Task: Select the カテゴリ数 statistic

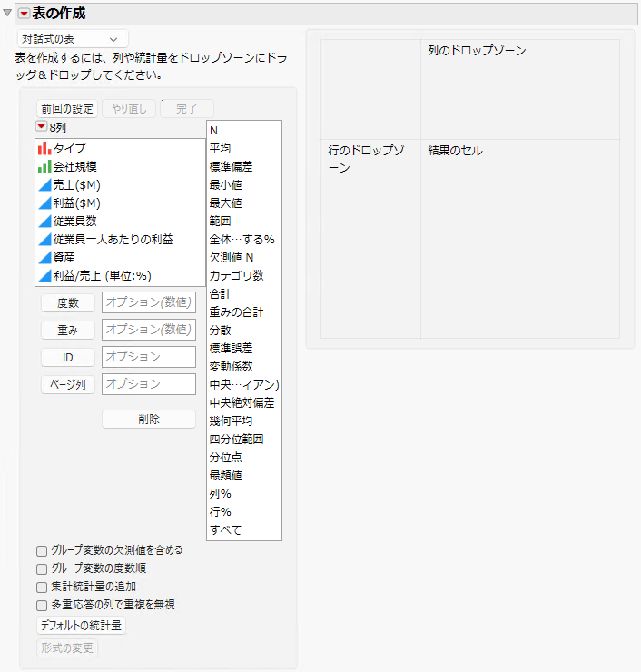Action: pos(237,275)
